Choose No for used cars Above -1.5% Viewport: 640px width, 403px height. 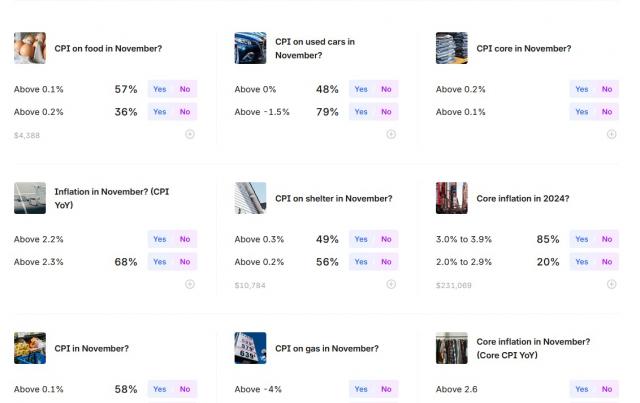(x=386, y=112)
